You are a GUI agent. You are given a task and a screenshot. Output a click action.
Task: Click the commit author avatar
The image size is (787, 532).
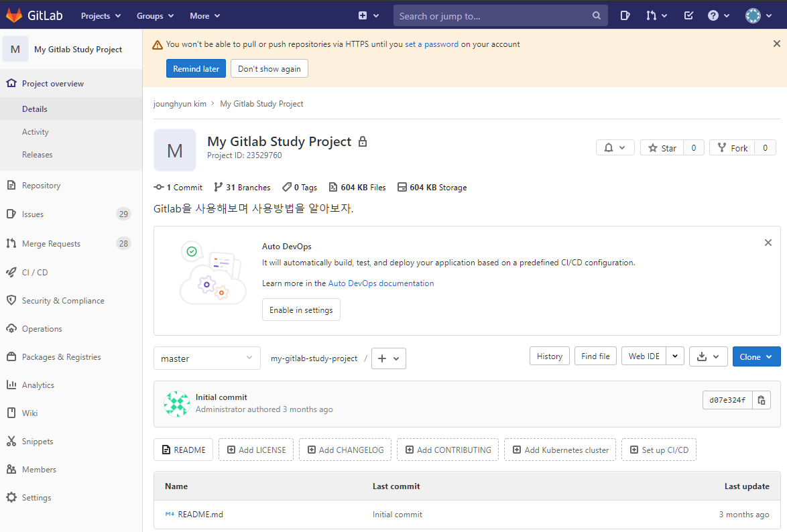(x=177, y=404)
